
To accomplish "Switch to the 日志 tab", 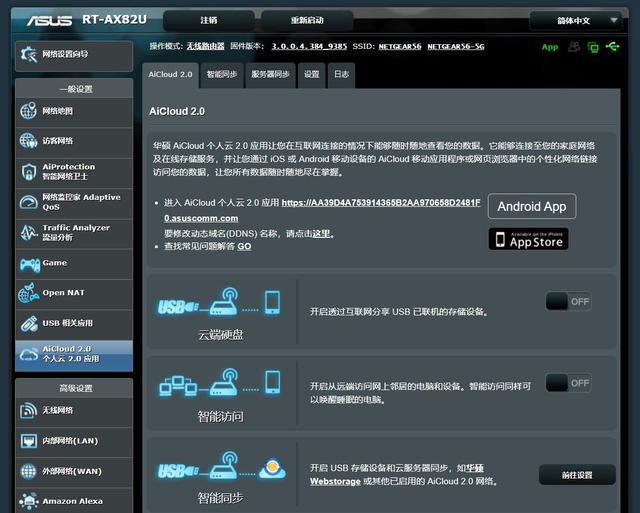I will (x=341, y=75).
